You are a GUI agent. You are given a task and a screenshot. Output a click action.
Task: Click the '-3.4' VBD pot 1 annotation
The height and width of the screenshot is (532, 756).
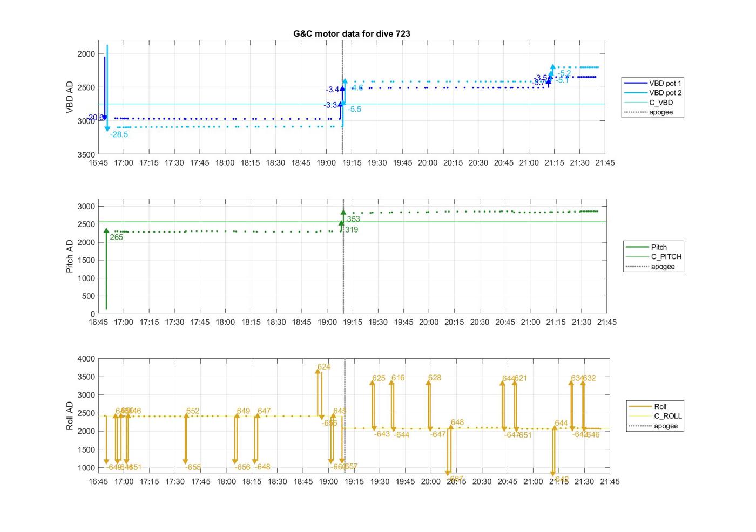point(333,90)
